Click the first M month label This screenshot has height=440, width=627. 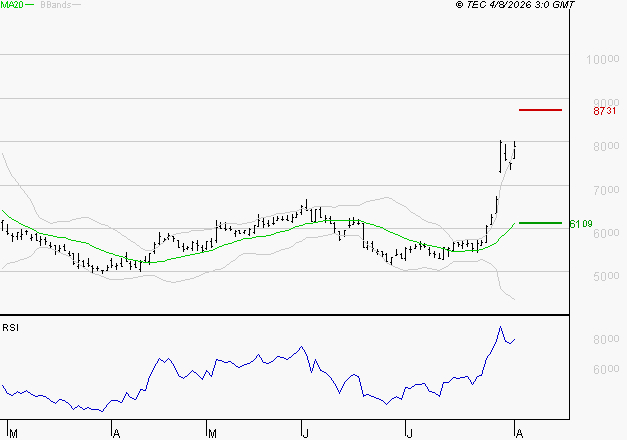13,434
